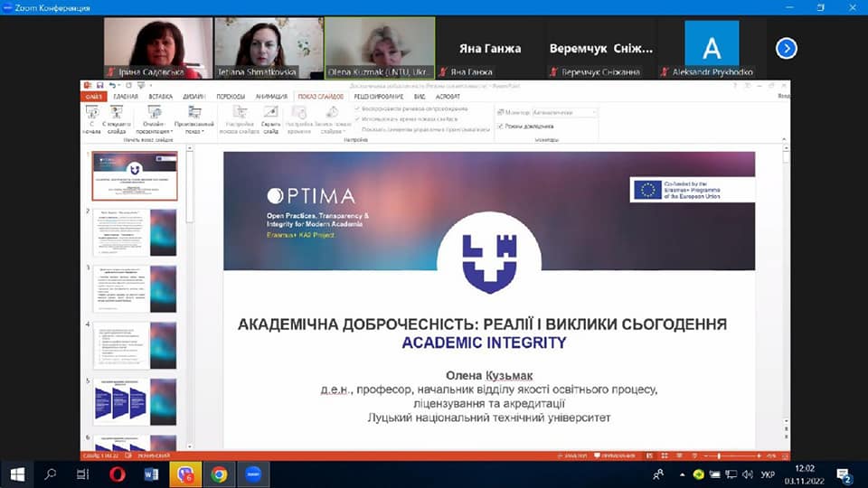Click fit slide to window icon
The image size is (868, 488).
pos(785,455)
